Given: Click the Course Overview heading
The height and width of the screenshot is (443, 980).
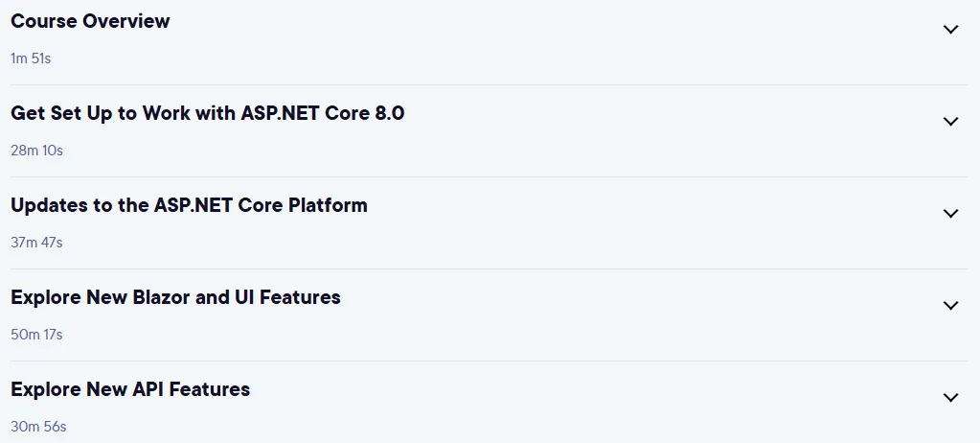Looking at the screenshot, I should 90,21.
